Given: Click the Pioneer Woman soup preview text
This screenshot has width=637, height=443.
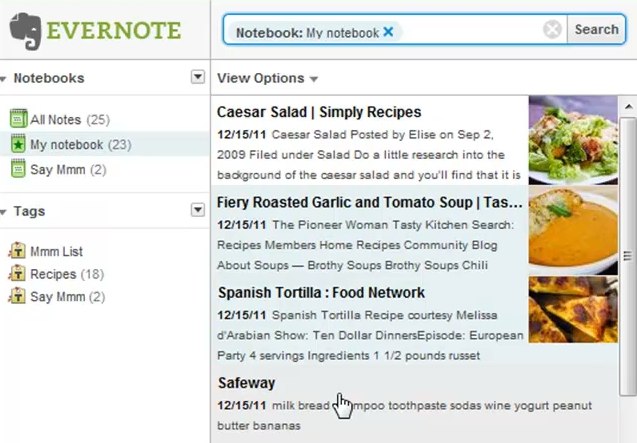Looking at the screenshot, I should pos(366,245).
